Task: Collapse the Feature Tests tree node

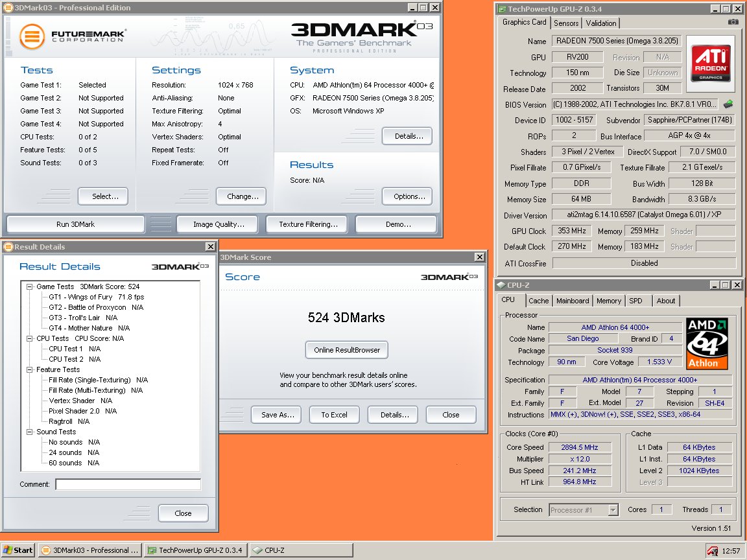Action: point(30,369)
